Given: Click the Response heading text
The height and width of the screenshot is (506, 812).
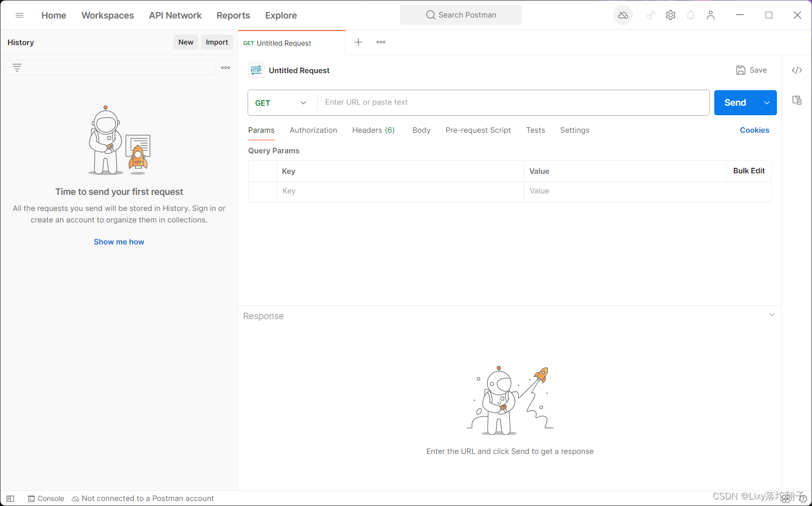Looking at the screenshot, I should 263,316.
